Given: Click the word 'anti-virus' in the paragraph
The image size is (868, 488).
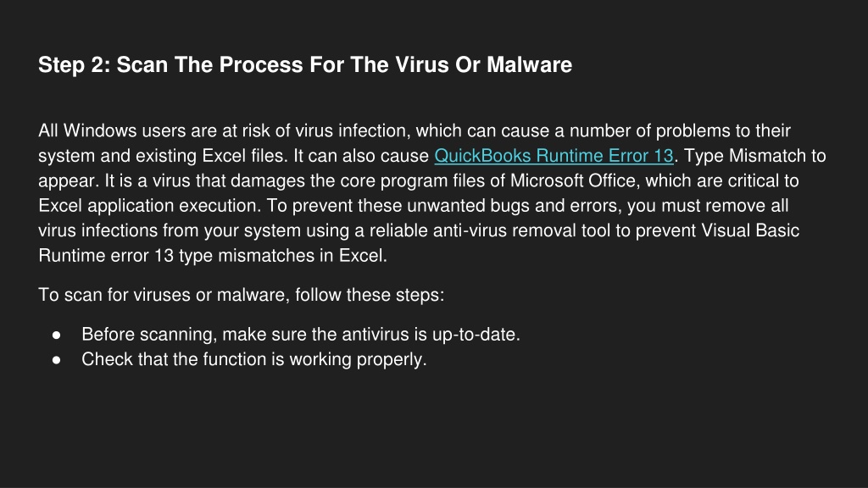Looking at the screenshot, I should 470,230.
